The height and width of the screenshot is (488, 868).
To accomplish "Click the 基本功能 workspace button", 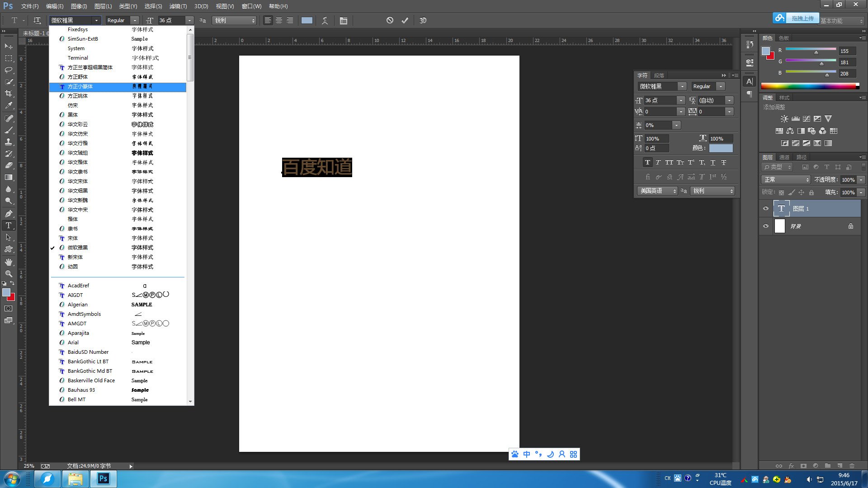I will click(838, 20).
